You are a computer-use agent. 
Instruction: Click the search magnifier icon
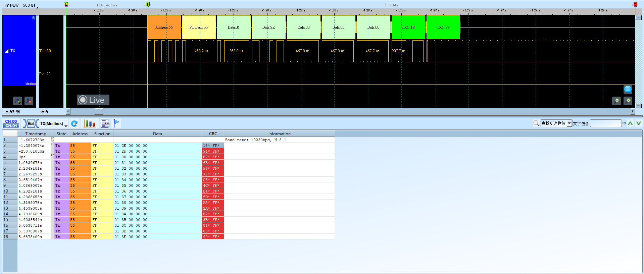(536, 123)
